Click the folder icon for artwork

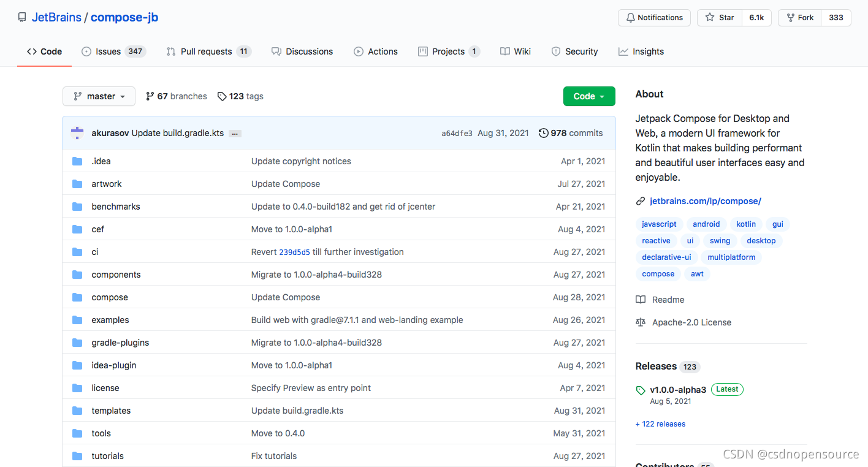point(77,184)
